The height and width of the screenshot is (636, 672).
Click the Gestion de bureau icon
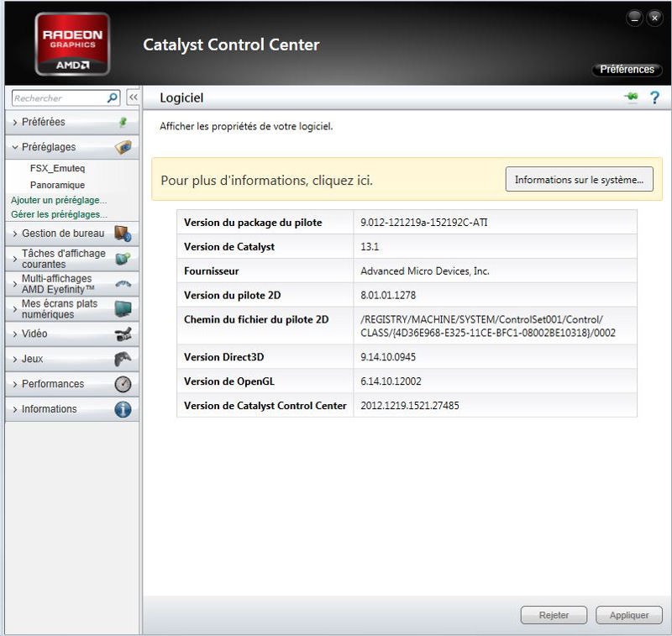click(123, 234)
